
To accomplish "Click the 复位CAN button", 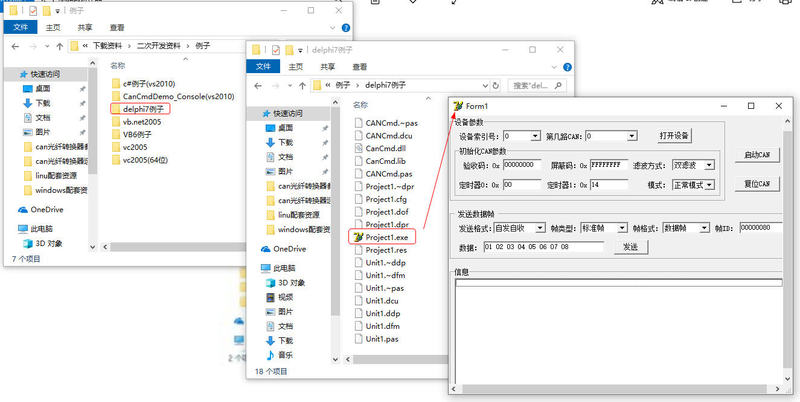I will click(x=757, y=184).
